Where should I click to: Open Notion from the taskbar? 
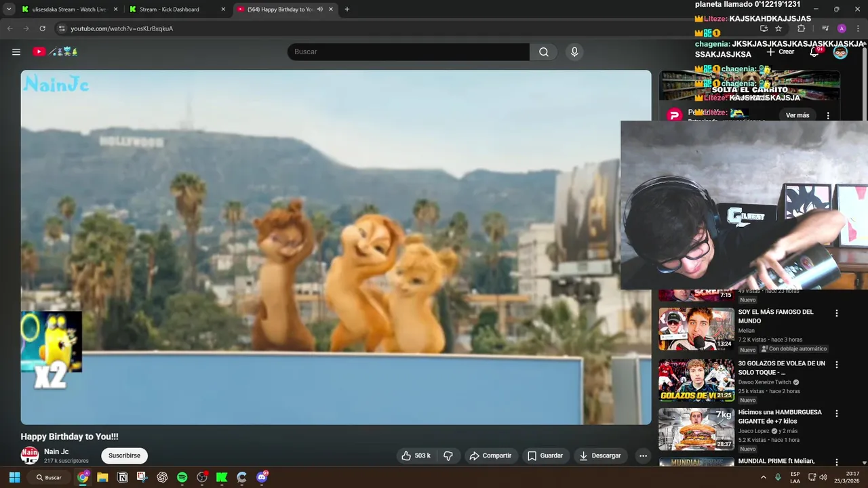point(123,477)
